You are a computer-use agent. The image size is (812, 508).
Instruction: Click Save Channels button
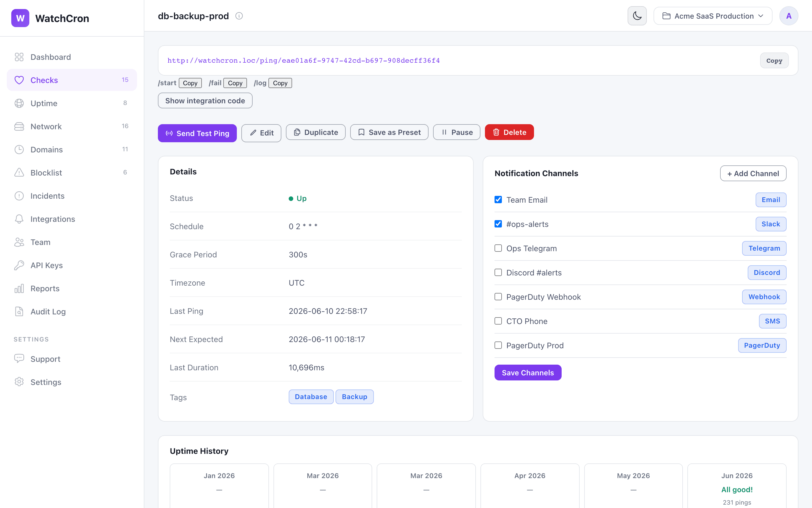click(528, 373)
